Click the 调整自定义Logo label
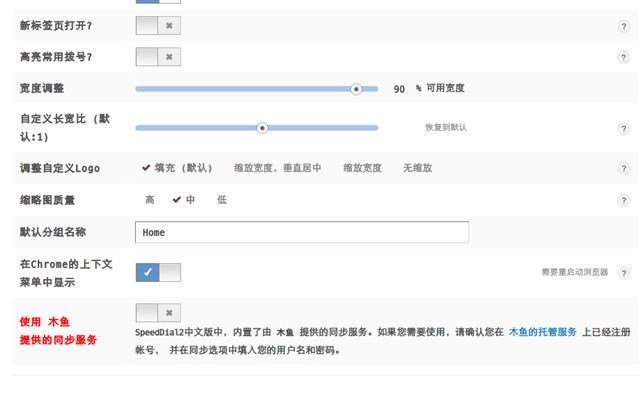 [x=60, y=168]
